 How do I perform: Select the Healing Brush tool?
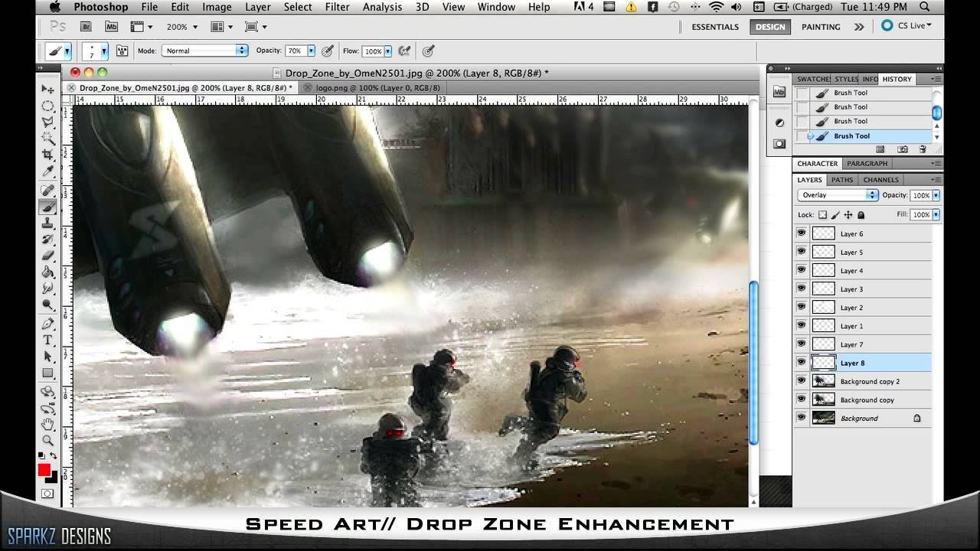[48, 190]
